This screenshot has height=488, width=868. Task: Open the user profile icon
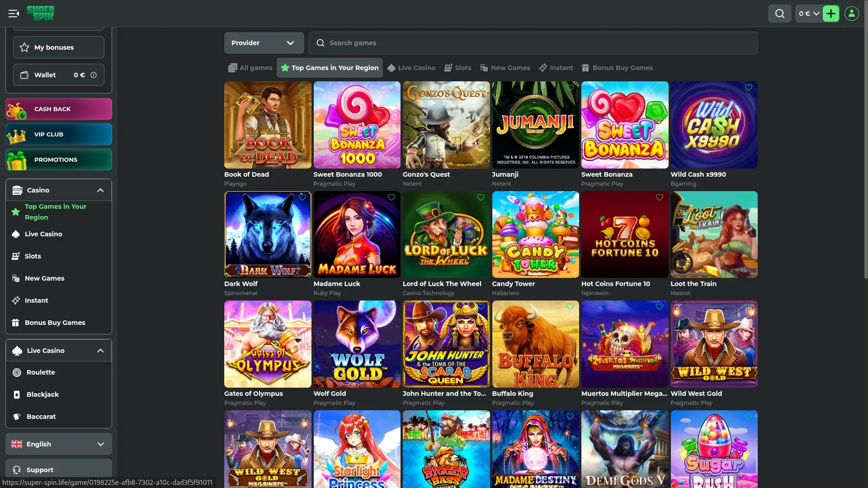click(851, 14)
